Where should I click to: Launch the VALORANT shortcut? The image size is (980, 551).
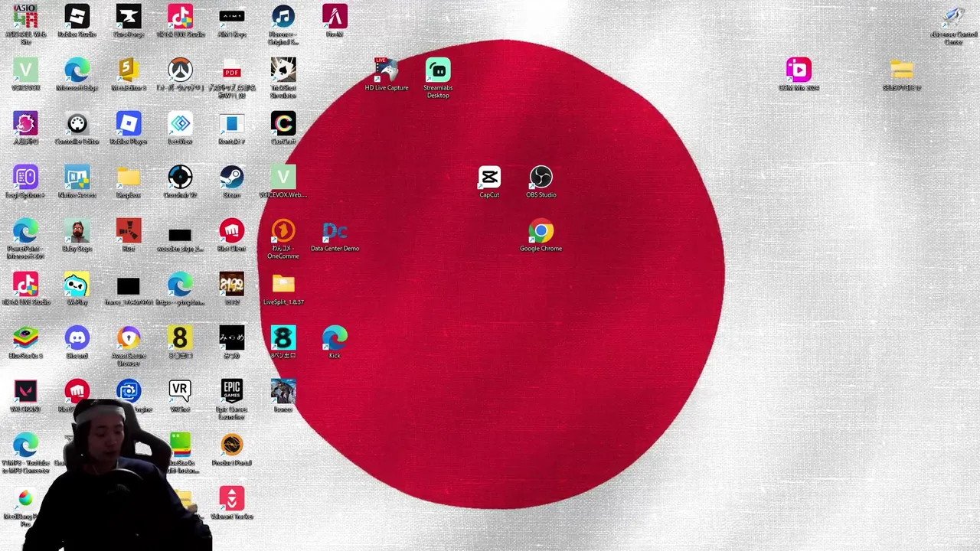(25, 392)
